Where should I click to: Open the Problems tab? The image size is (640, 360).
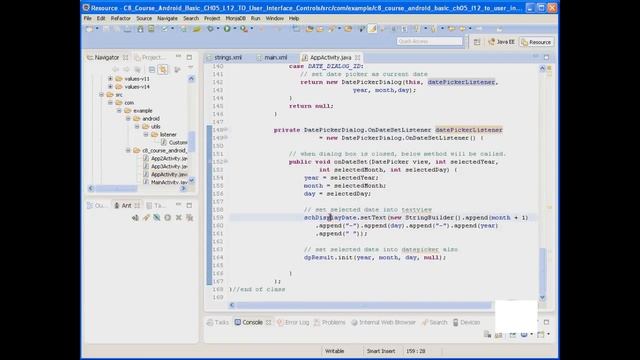(330, 322)
